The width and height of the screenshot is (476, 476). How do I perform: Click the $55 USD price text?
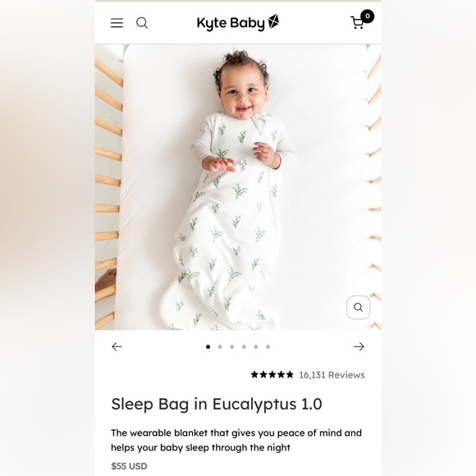pos(129,466)
